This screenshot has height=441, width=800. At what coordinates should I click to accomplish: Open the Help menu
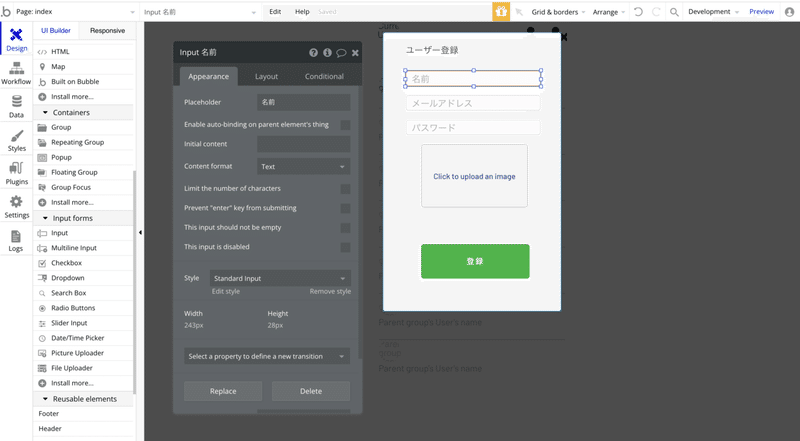[x=302, y=12]
